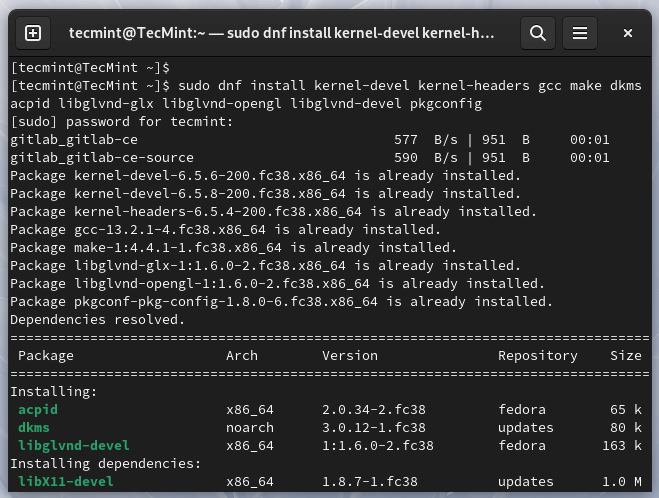Click the Repository column header
Screen dimensions: 659x498
pos(538,356)
